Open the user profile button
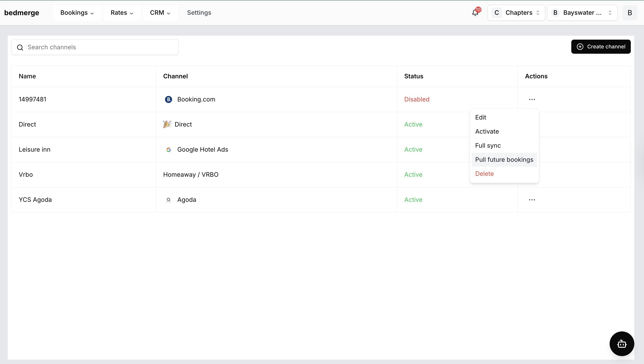Viewport: 644px width, 364px height. point(630,13)
